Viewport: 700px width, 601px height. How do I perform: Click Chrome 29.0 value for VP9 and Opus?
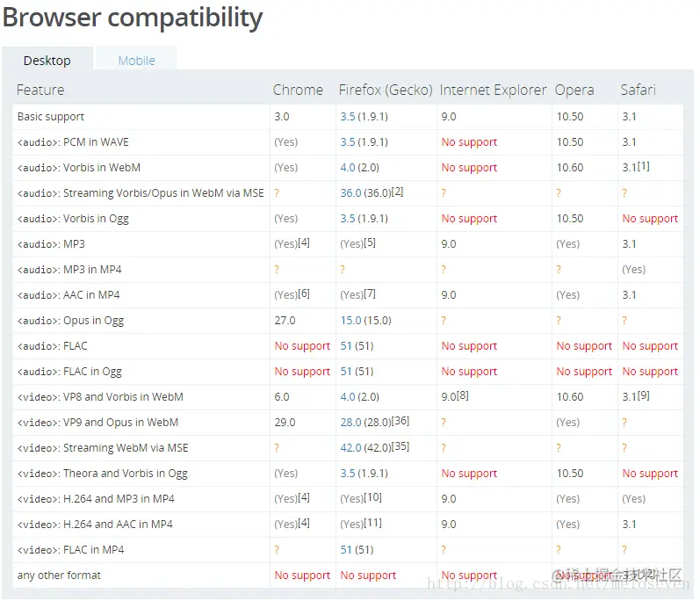[x=285, y=422]
